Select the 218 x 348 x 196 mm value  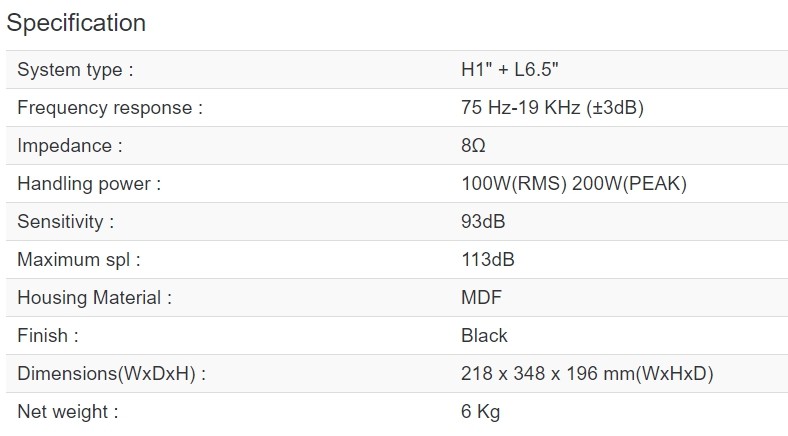pos(587,374)
